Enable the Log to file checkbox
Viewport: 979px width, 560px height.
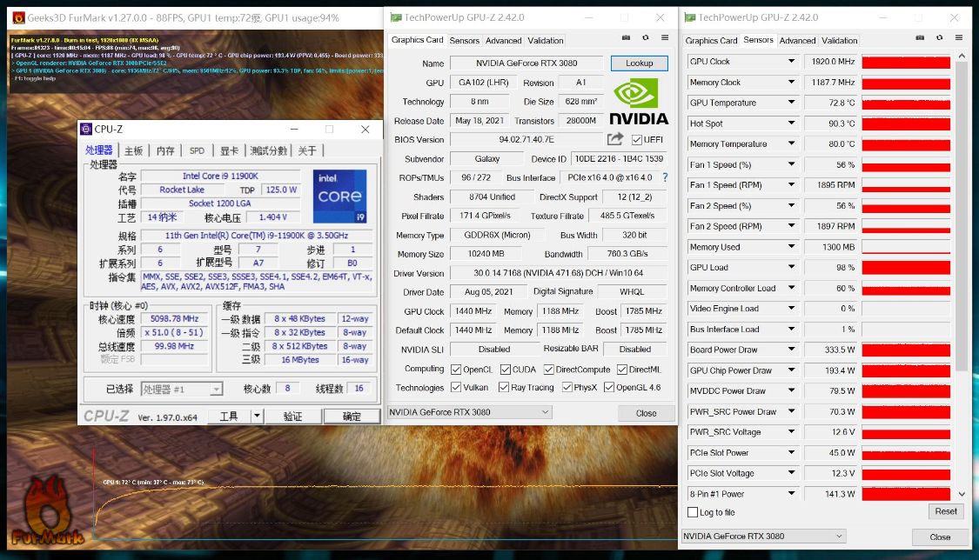pos(692,512)
